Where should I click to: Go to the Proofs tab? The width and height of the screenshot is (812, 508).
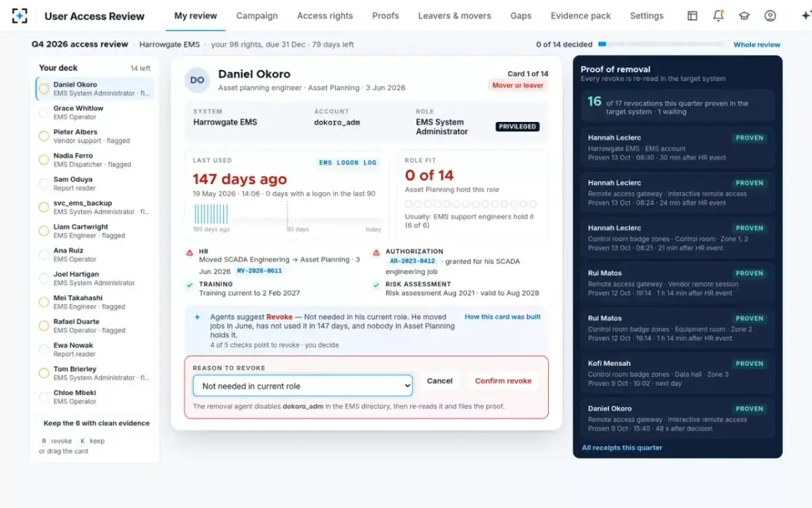(386, 16)
